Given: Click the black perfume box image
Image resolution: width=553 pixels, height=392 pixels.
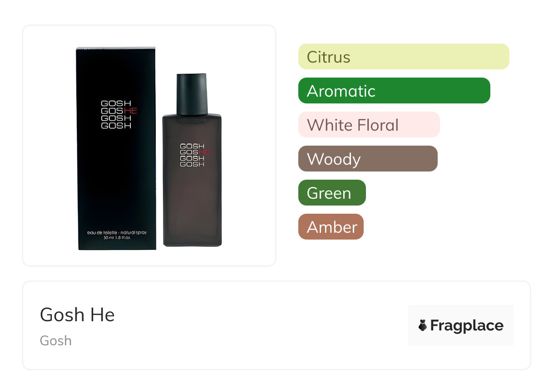Looking at the screenshot, I should pyautogui.click(x=116, y=148).
